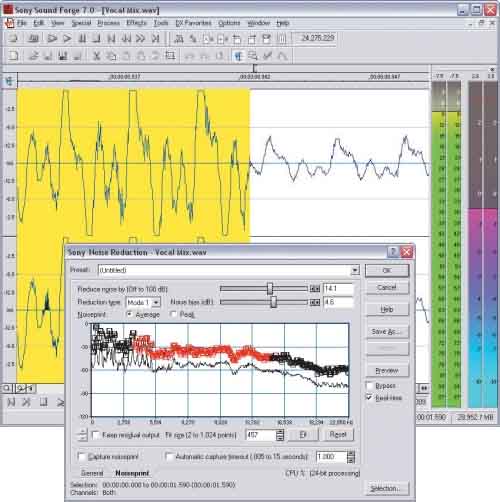Open the Options menu
This screenshot has height=502, width=500.
click(x=229, y=23)
